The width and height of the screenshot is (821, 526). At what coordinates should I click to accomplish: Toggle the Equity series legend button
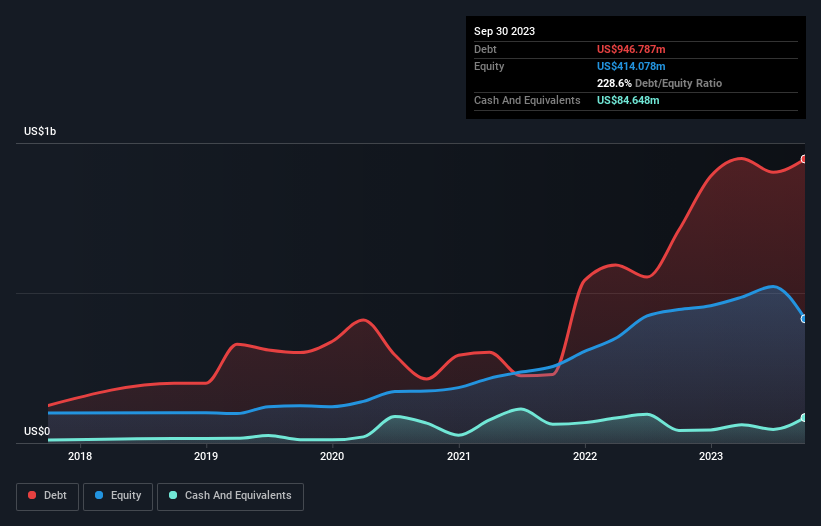[x=118, y=496]
